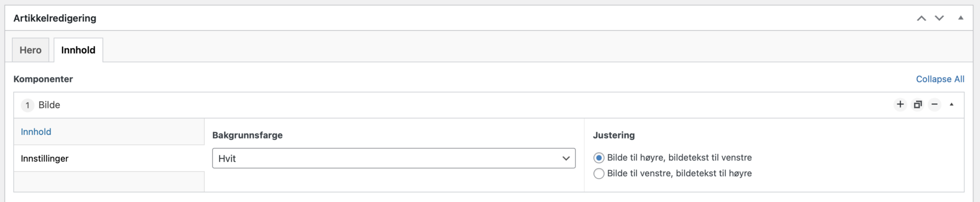Screen dimensions: 980x202
Task: Select 'Bilde til høyre, bildetekst til venstre' radio
Action: 599,158
